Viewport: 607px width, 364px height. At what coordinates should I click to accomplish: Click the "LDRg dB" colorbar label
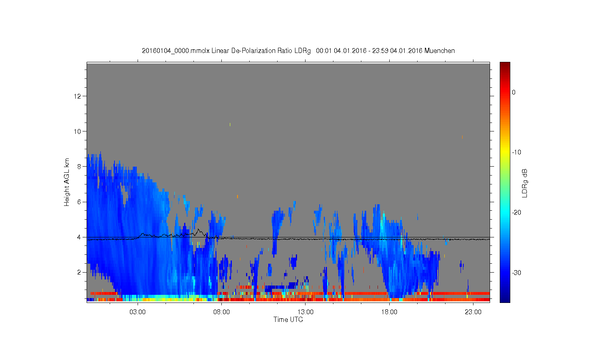click(525, 183)
